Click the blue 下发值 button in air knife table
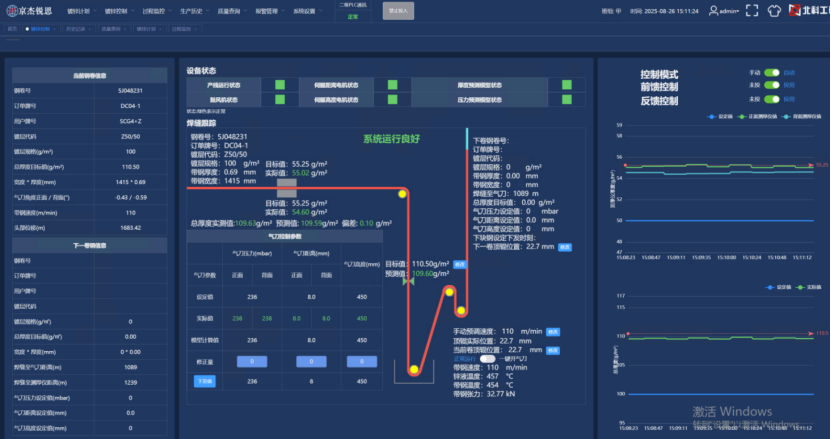This screenshot has height=439, width=831. (x=204, y=381)
